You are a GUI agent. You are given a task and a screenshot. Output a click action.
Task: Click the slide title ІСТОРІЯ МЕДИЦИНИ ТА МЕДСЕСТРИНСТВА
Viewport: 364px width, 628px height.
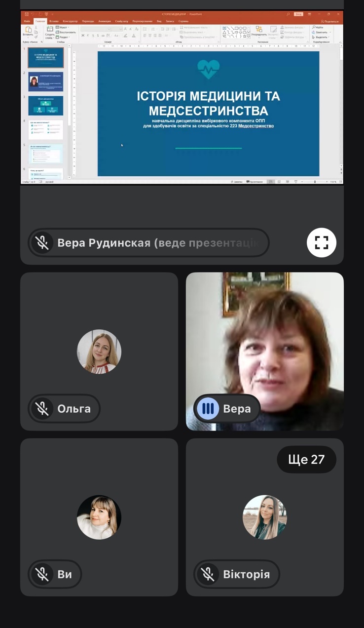(x=208, y=103)
